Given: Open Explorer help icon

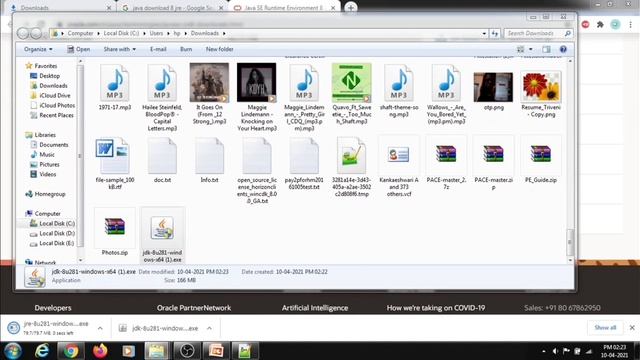Looking at the screenshot, I should click(x=563, y=49).
